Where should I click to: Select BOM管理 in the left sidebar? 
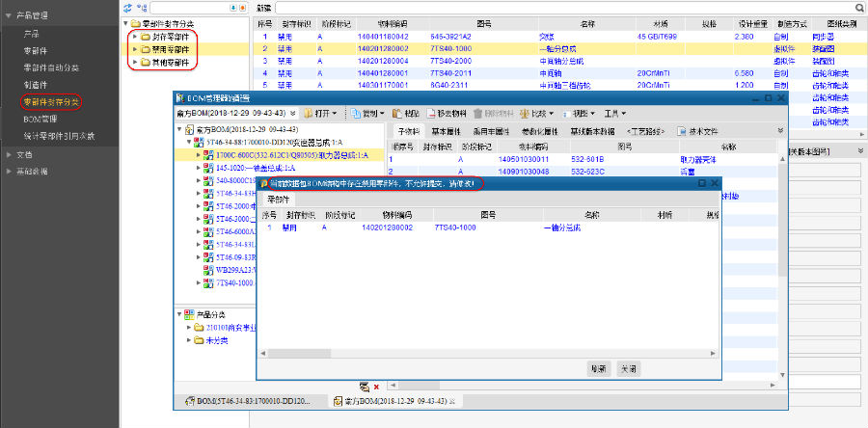[x=40, y=118]
